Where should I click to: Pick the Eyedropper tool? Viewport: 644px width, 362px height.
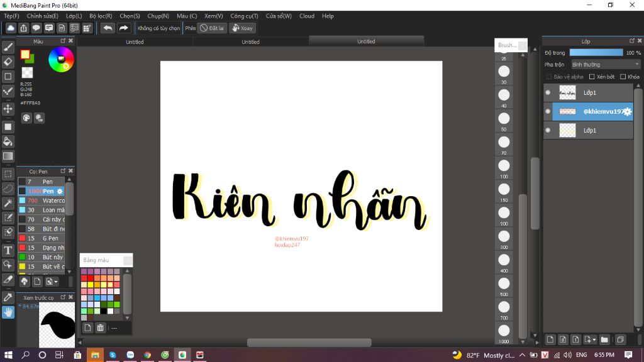pyautogui.click(x=8, y=297)
